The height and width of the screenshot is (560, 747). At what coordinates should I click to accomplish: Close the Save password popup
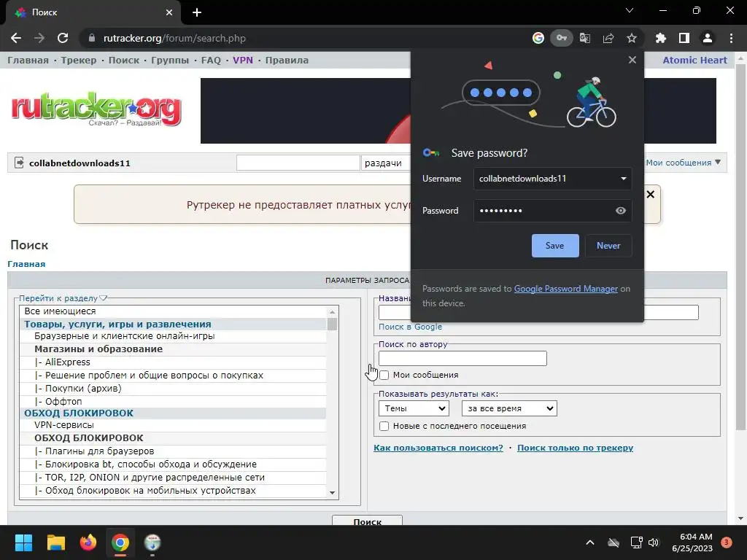click(632, 60)
